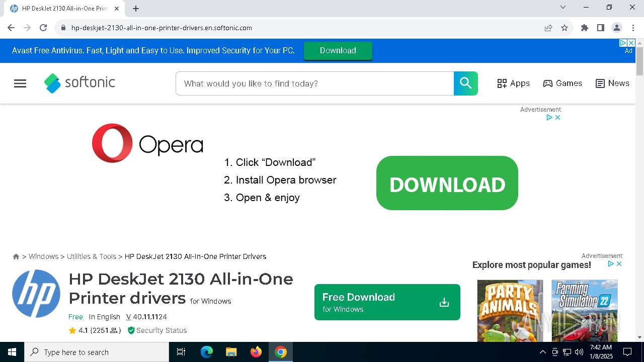Go back in browser
Image resolution: width=644 pixels, height=362 pixels.
[11, 28]
